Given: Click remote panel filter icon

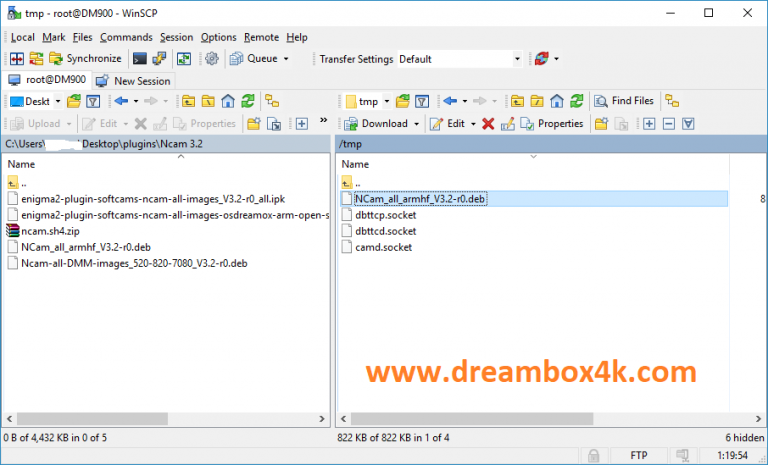Looking at the screenshot, I should pyautogui.click(x=422, y=101).
